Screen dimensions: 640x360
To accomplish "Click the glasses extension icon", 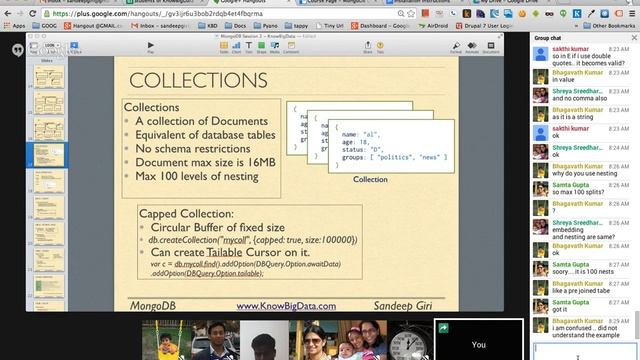I will (549, 13).
